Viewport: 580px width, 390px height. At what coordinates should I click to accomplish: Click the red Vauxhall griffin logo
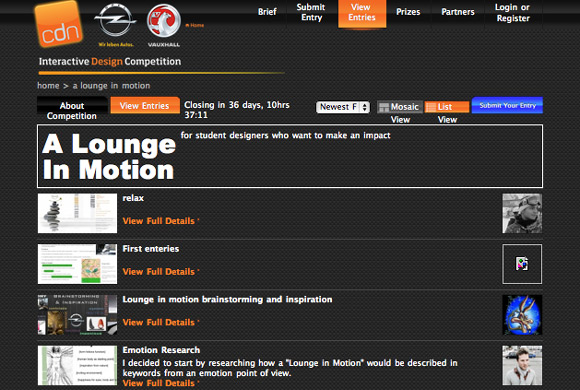[x=164, y=20]
